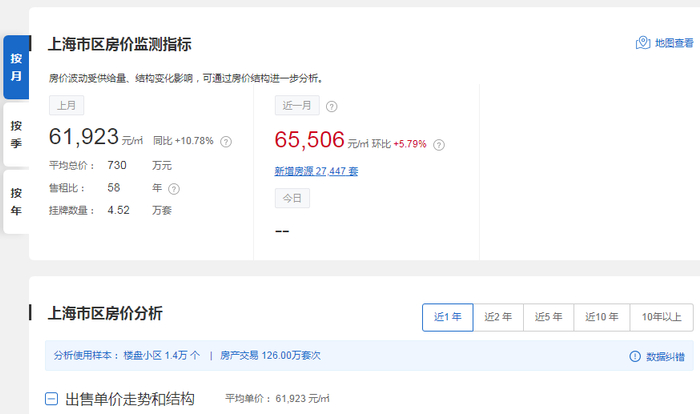Screen dimensions: 700x414
Task: Click help icon beside 环比 +5.79%
Action: click(x=439, y=145)
